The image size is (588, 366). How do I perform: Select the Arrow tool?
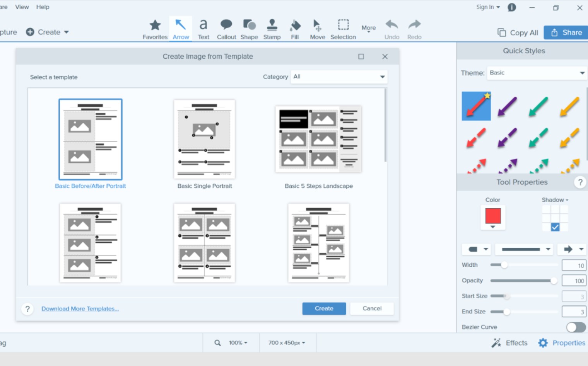pyautogui.click(x=180, y=29)
